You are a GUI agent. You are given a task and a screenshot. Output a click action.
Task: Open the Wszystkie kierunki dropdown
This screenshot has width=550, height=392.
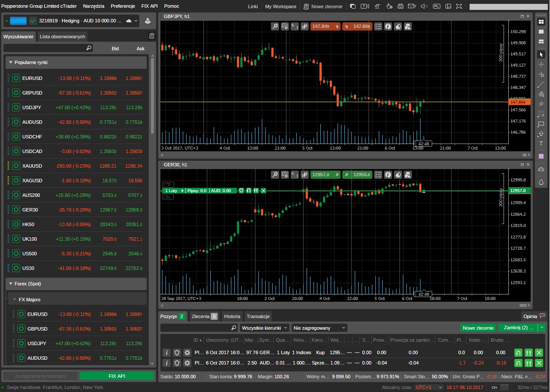click(x=264, y=328)
